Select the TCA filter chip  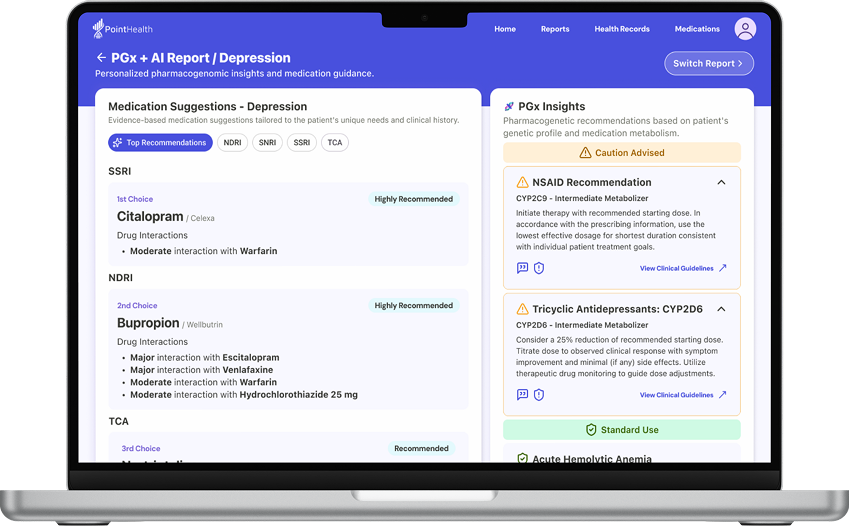click(x=335, y=142)
